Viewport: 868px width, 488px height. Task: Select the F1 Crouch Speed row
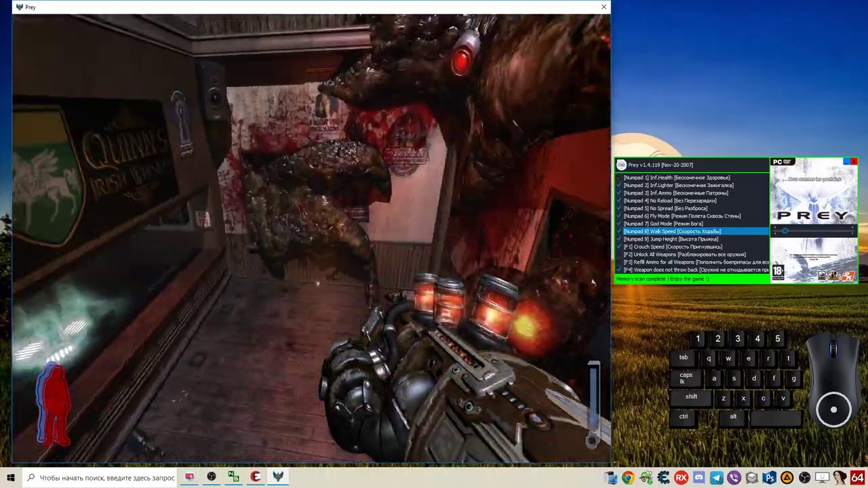tap(692, 247)
